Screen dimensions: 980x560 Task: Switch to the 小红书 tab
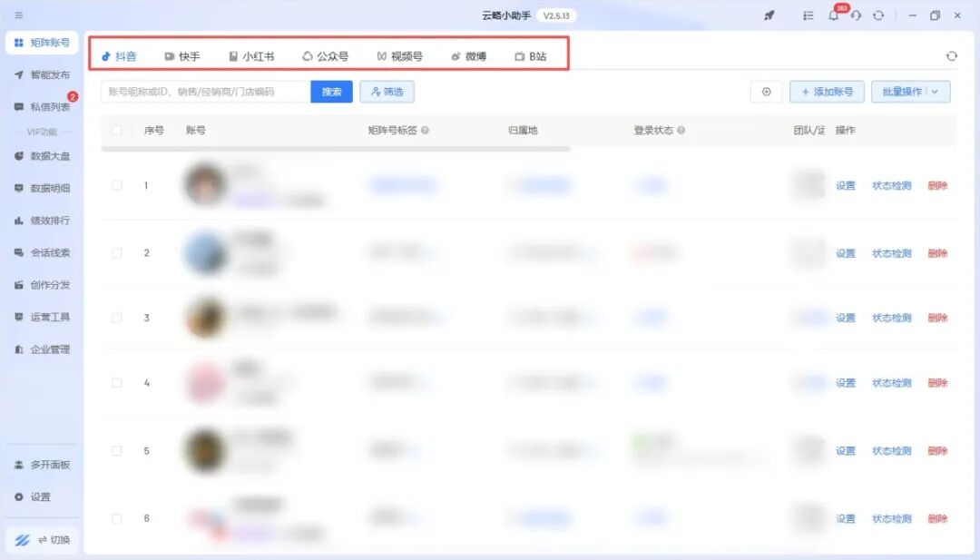point(251,56)
